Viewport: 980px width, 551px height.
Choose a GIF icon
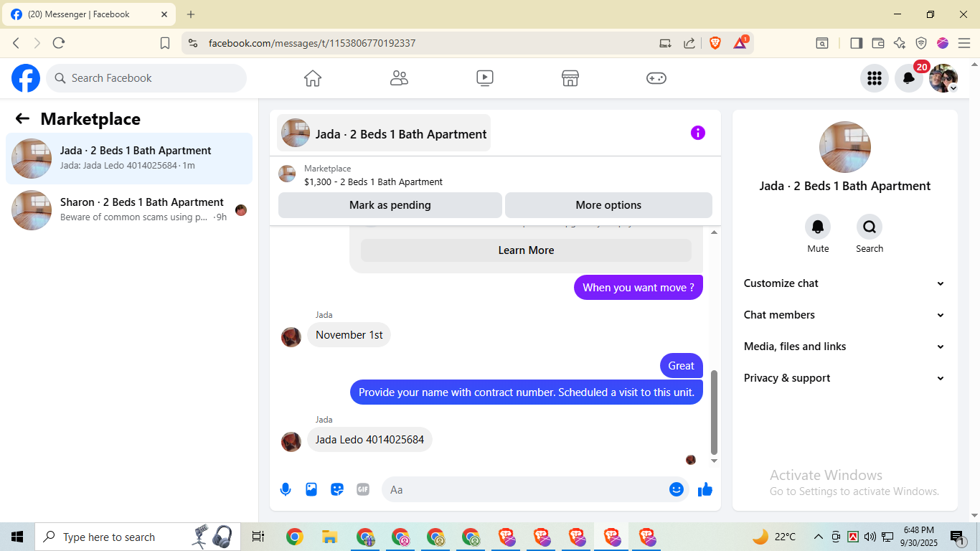click(x=363, y=489)
